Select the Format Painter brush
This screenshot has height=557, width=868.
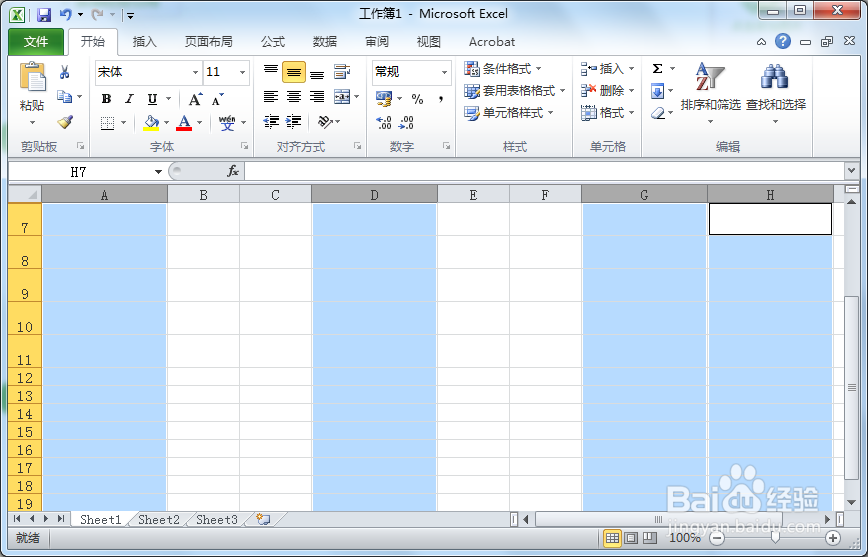(65, 122)
